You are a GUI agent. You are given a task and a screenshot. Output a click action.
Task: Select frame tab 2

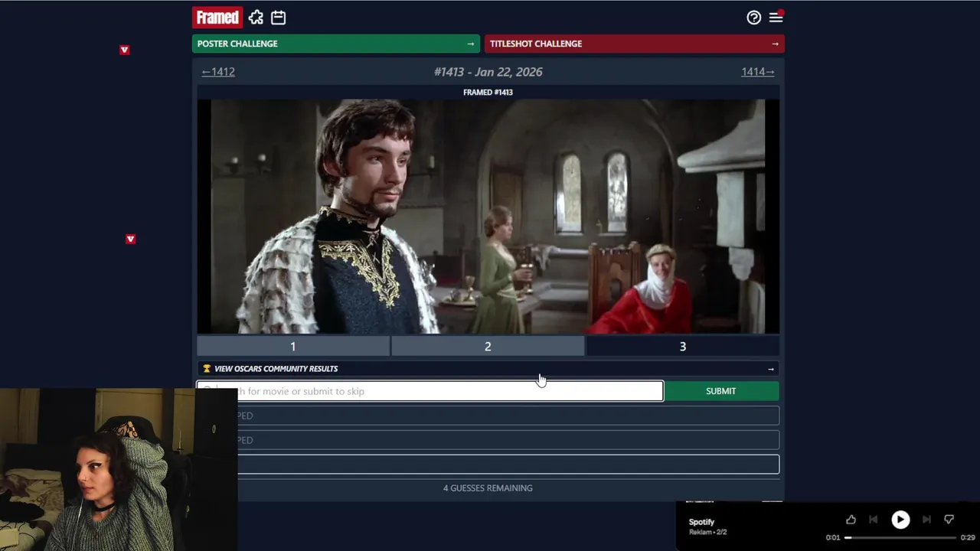pos(488,347)
